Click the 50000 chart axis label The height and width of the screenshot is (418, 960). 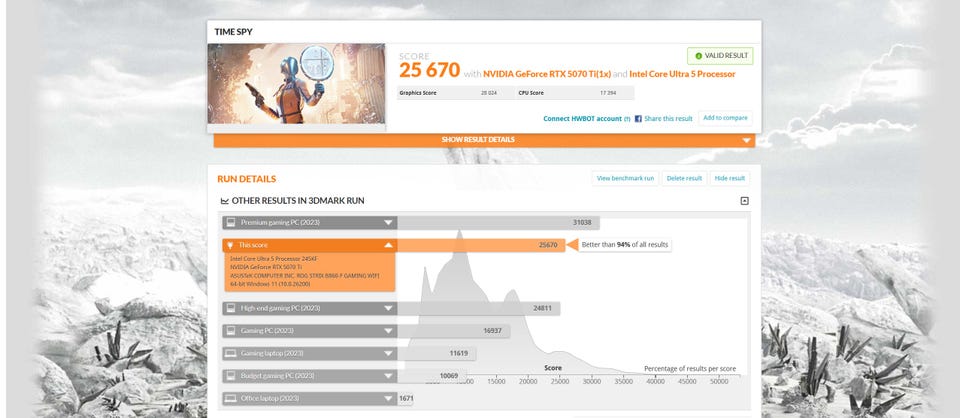[x=719, y=381]
